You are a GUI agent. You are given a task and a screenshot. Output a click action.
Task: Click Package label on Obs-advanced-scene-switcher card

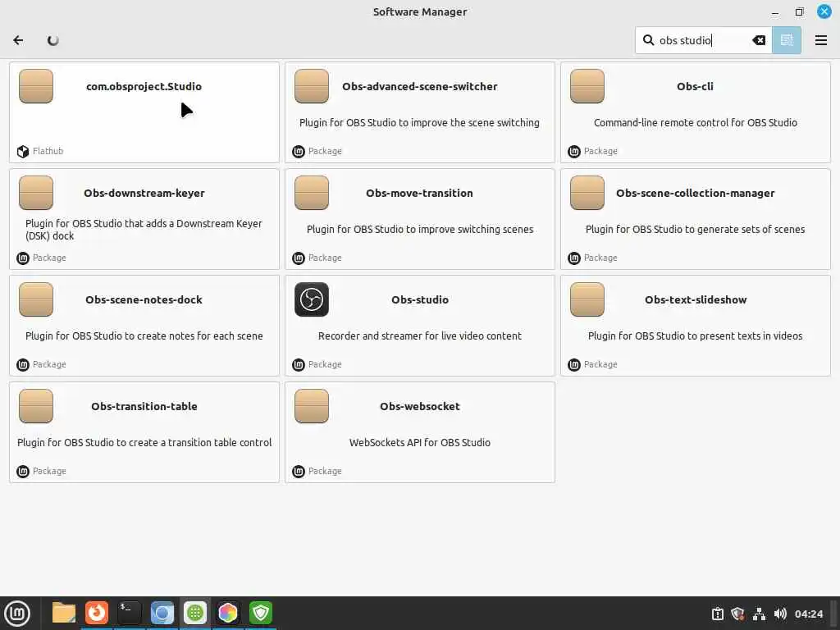coord(325,151)
